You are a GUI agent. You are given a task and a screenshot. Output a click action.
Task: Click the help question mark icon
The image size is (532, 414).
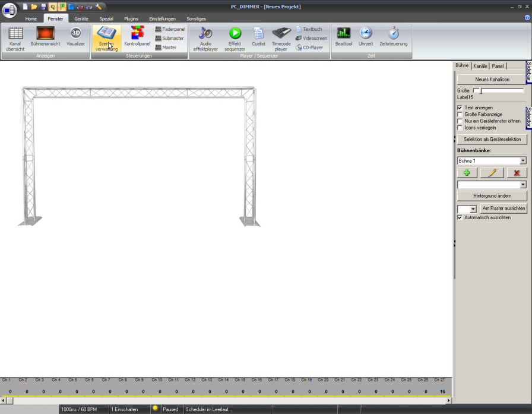coord(527,18)
